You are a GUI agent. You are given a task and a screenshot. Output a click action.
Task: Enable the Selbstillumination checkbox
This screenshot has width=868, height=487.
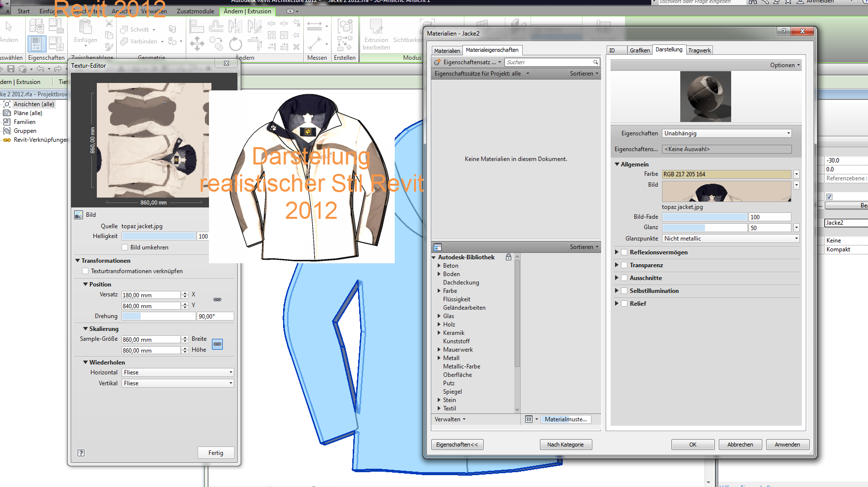click(x=624, y=291)
